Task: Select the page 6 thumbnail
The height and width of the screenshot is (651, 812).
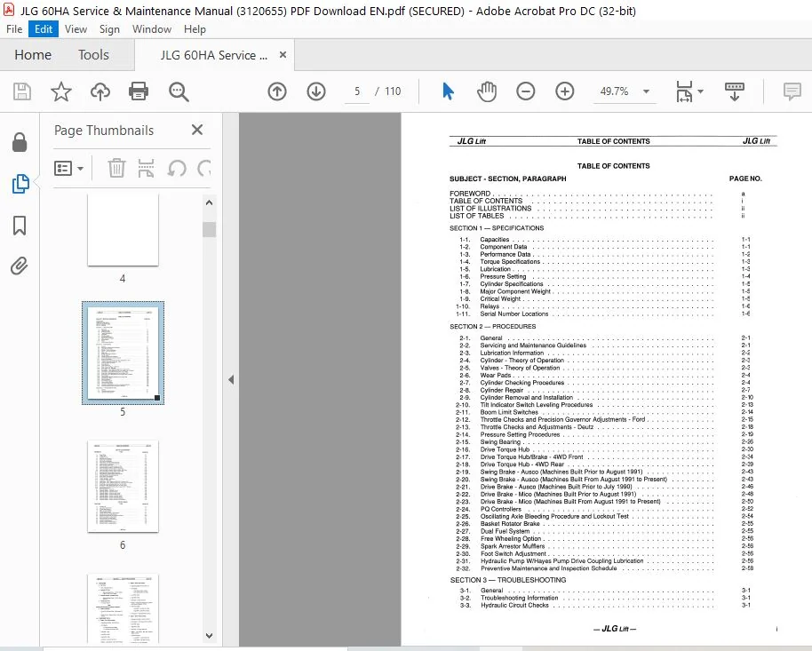Action: 123,487
